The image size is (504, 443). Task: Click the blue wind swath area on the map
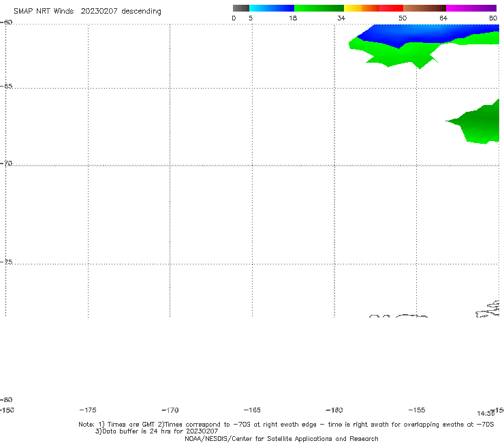click(x=428, y=33)
